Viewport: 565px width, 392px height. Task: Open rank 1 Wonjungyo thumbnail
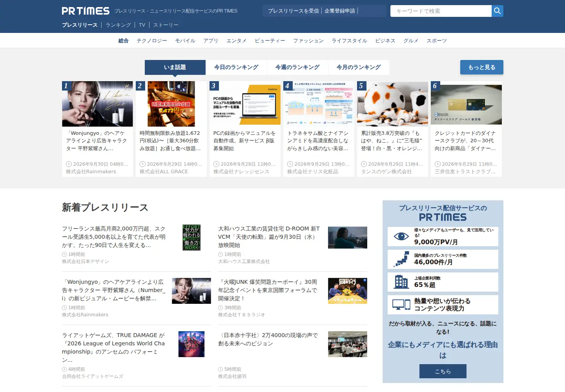coord(97,104)
